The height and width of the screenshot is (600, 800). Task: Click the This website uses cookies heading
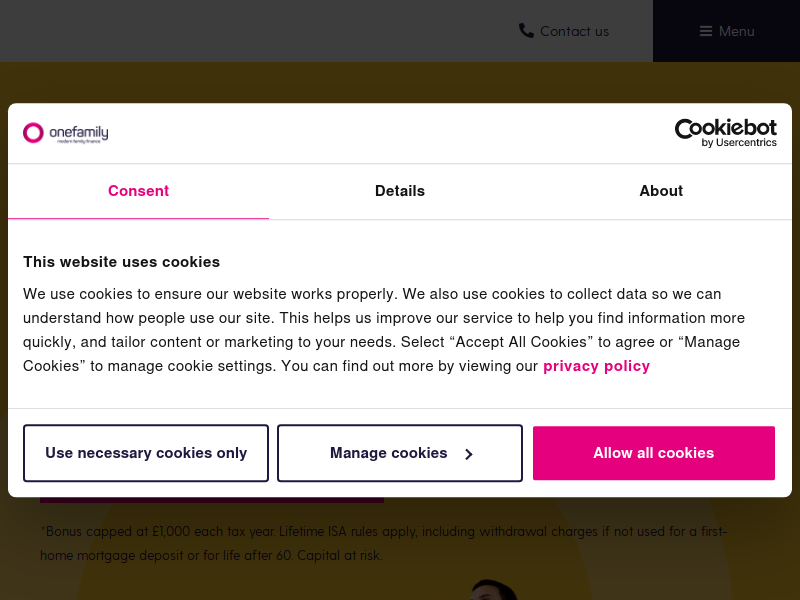click(x=121, y=262)
